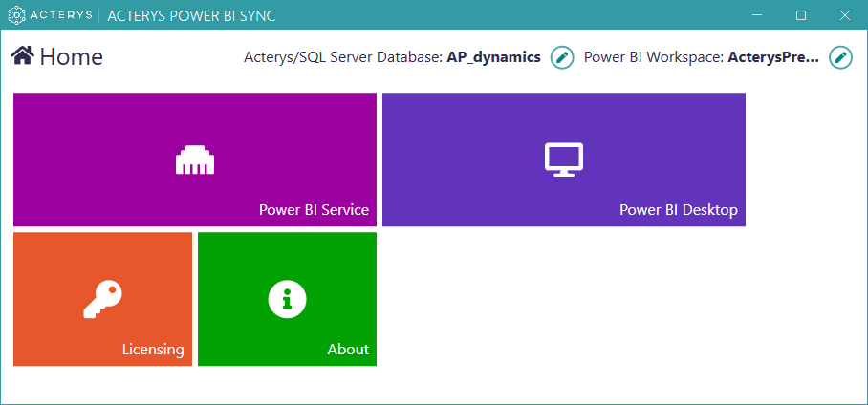Viewport: 868px width, 405px height.
Task: Click the key icon on orange tile
Action: click(x=103, y=299)
